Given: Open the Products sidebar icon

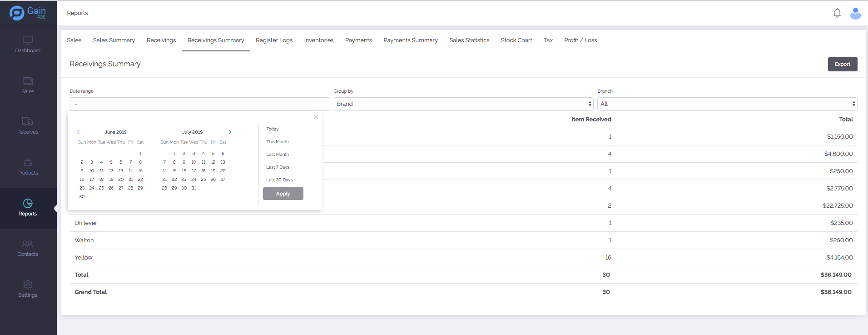Looking at the screenshot, I should pyautogui.click(x=28, y=166).
